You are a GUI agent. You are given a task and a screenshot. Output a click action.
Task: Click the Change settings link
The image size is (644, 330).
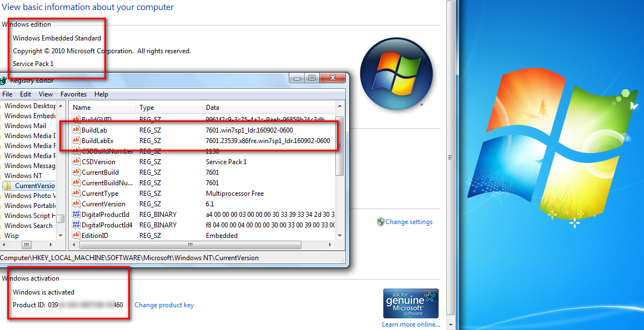409,222
